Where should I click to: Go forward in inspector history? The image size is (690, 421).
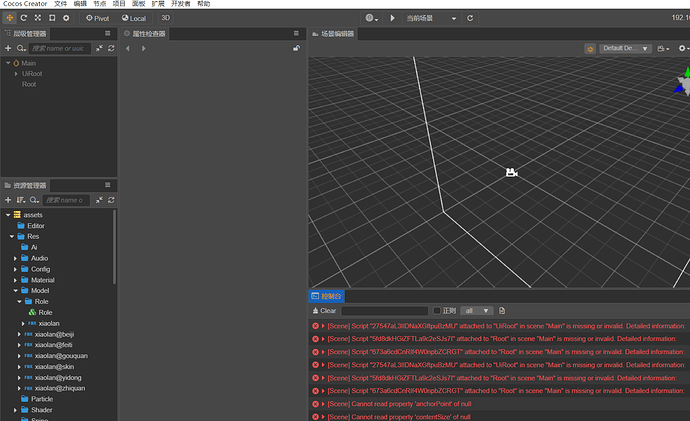pyautogui.click(x=143, y=48)
